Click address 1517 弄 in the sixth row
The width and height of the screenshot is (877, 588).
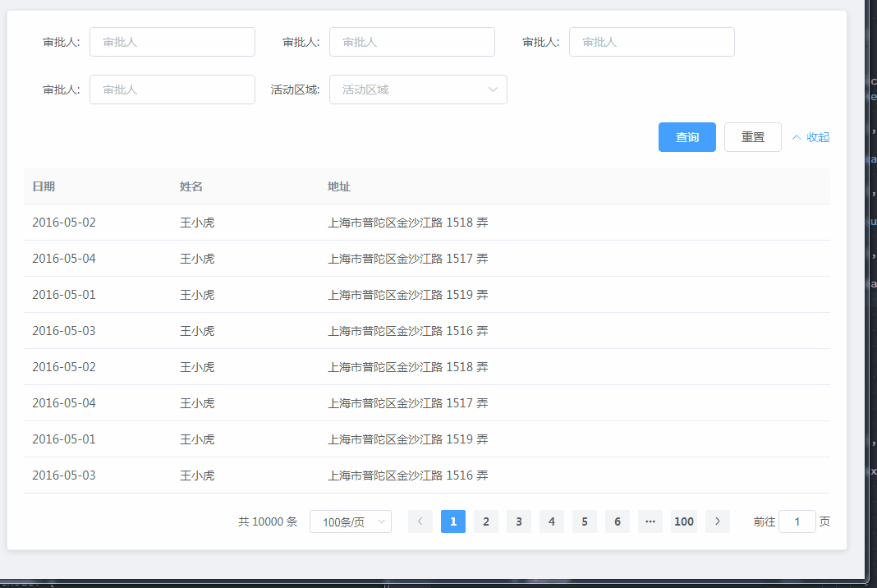tap(408, 403)
